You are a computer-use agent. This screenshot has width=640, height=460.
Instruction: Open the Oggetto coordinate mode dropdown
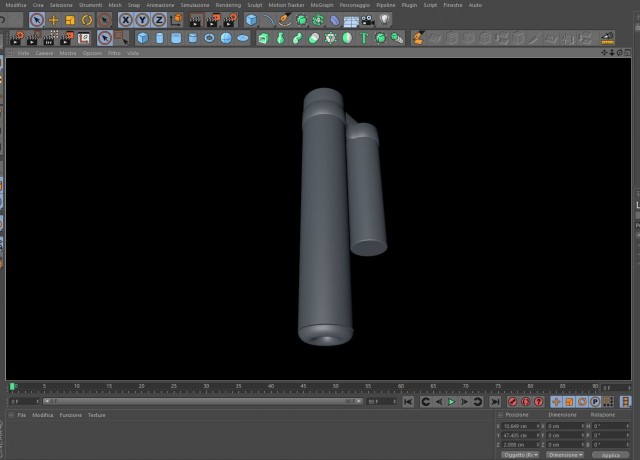tap(520, 455)
